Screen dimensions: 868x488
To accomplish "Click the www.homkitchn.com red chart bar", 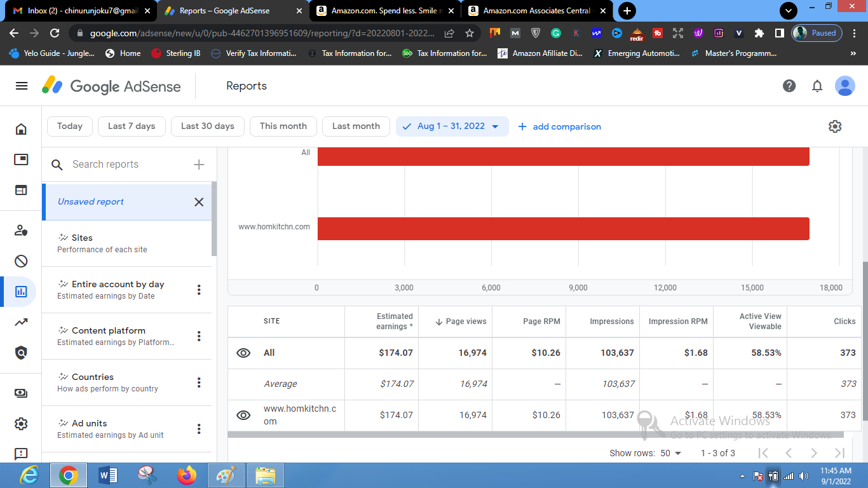I will click(564, 229).
